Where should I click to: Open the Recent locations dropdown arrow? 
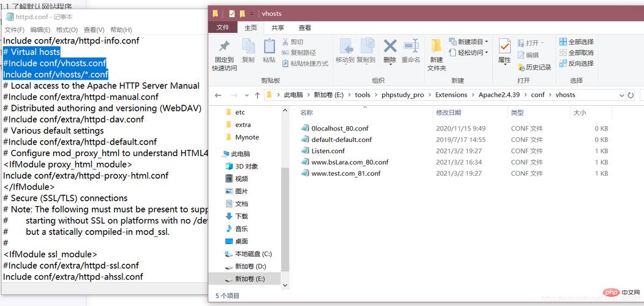[247, 95]
